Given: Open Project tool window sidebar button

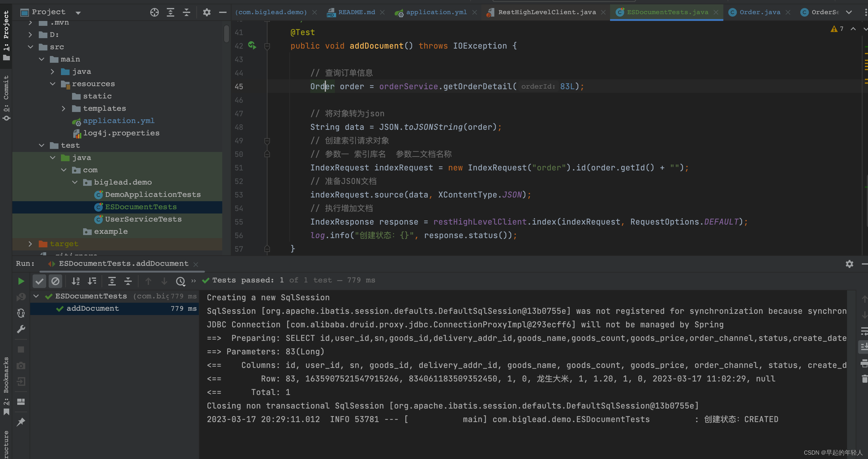Looking at the screenshot, I should point(6,35).
